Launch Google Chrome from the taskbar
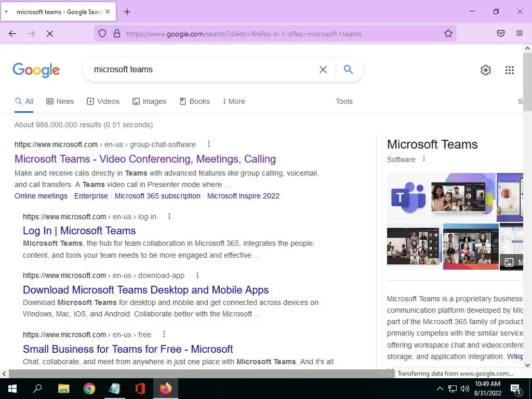This screenshot has width=532, height=399. (89, 389)
